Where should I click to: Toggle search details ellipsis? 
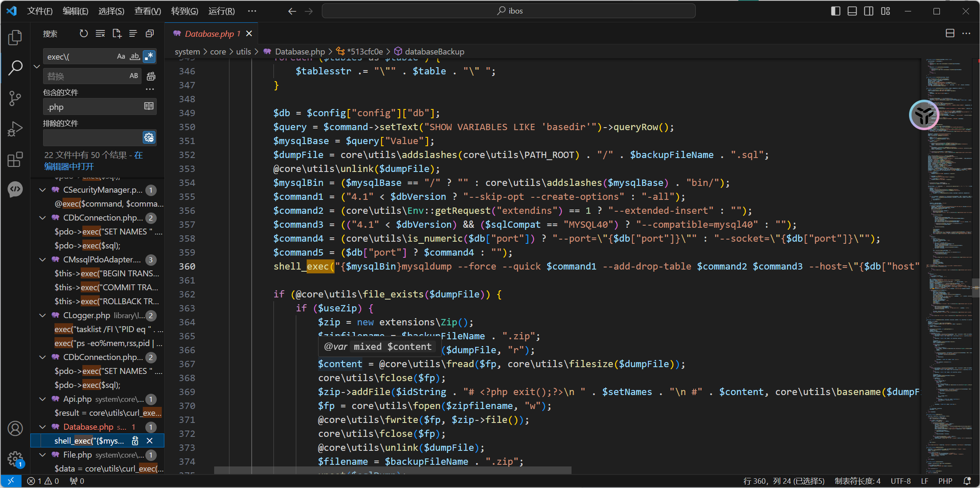[x=150, y=89]
